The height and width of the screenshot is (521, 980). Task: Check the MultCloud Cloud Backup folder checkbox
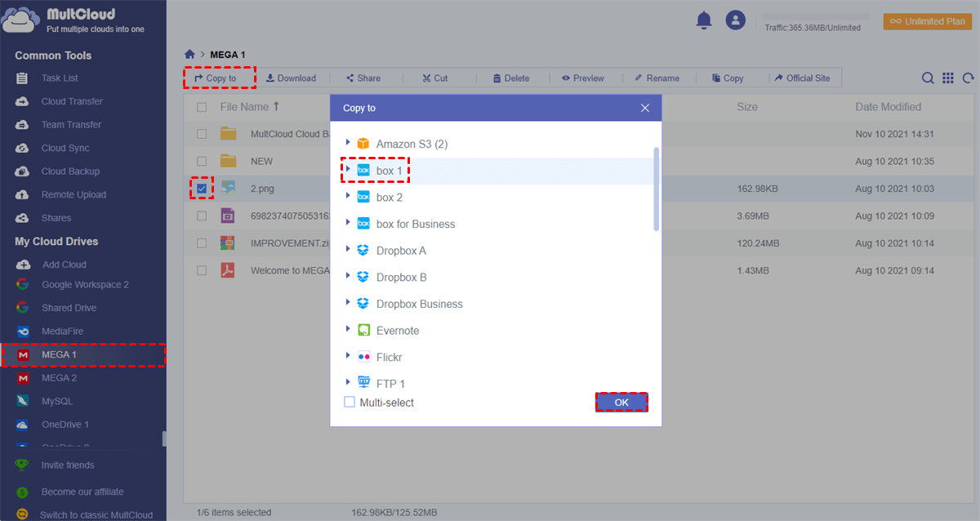[x=202, y=134]
